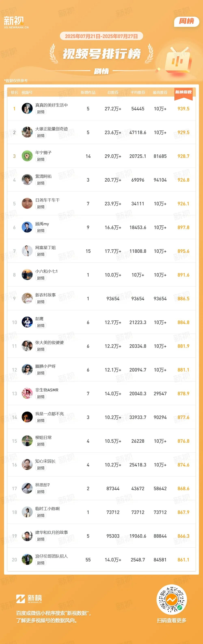Click the 扫码查看更多 caption
This screenshot has width=203, height=644.
(172, 621)
